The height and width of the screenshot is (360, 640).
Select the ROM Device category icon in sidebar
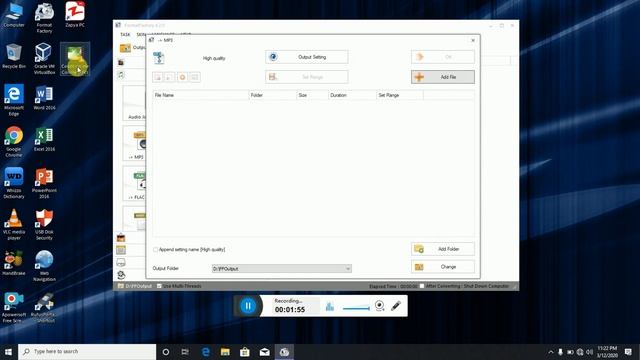(121, 262)
